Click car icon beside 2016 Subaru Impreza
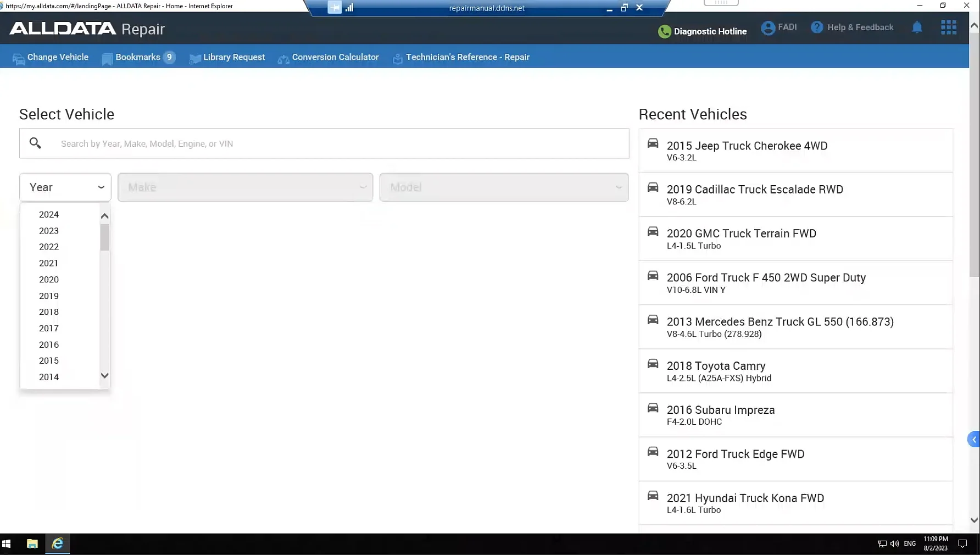 [653, 408]
